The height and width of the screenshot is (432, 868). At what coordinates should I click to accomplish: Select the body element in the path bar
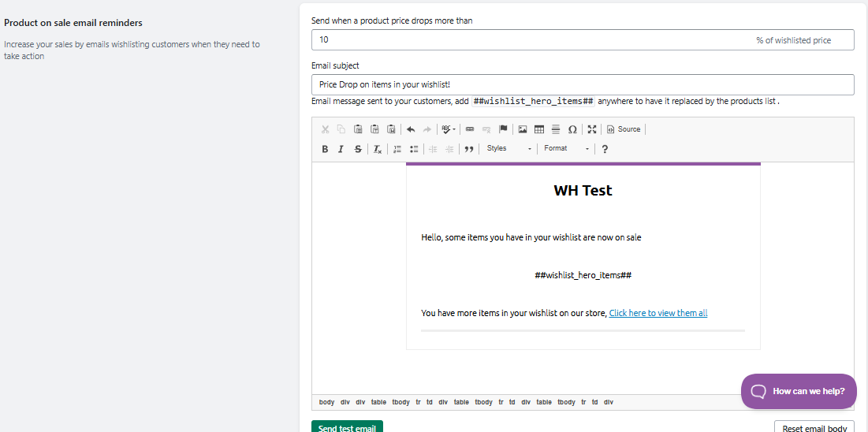pos(326,402)
